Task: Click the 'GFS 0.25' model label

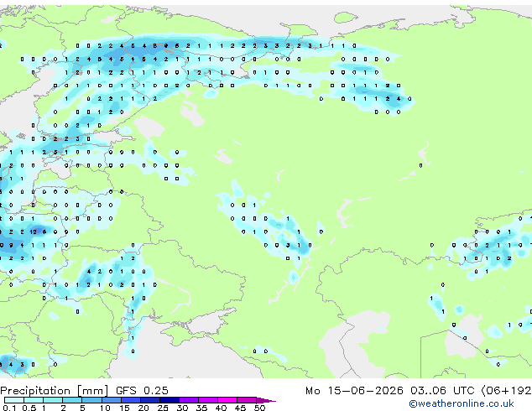Action: click(x=142, y=391)
